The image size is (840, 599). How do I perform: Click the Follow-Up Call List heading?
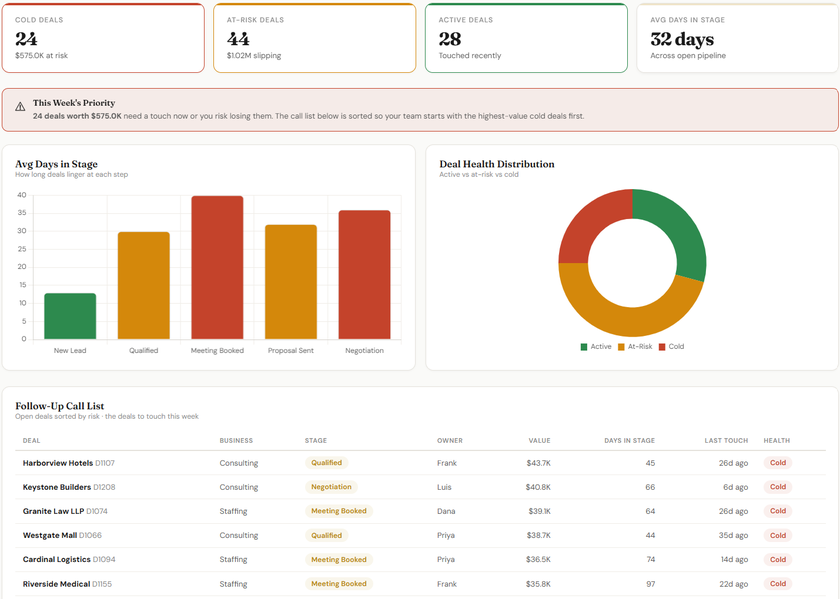click(x=59, y=406)
